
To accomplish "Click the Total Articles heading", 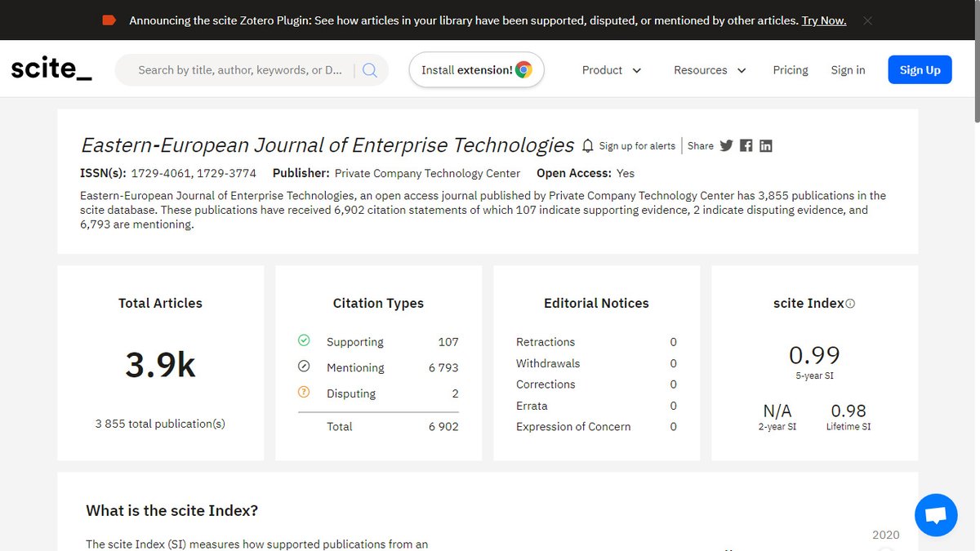I will (160, 303).
